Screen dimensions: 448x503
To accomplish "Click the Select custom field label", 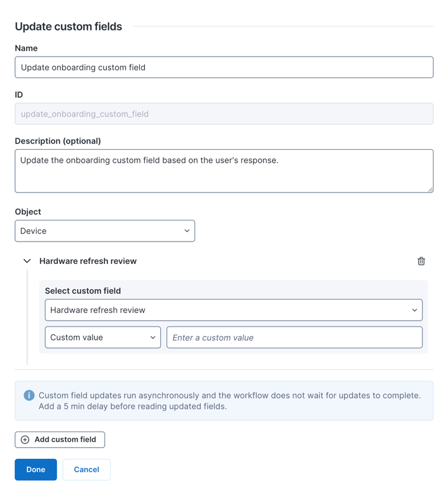I will coord(83,291).
